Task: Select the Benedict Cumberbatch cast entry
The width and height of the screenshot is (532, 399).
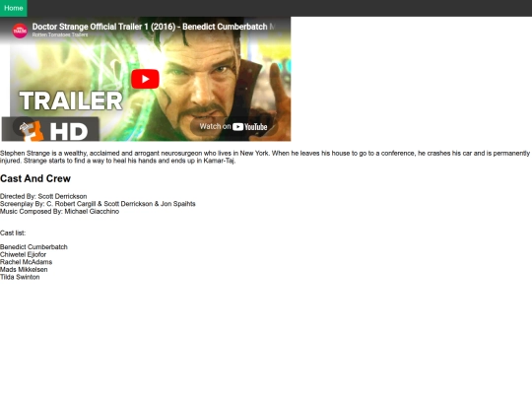Action: click(x=33, y=247)
